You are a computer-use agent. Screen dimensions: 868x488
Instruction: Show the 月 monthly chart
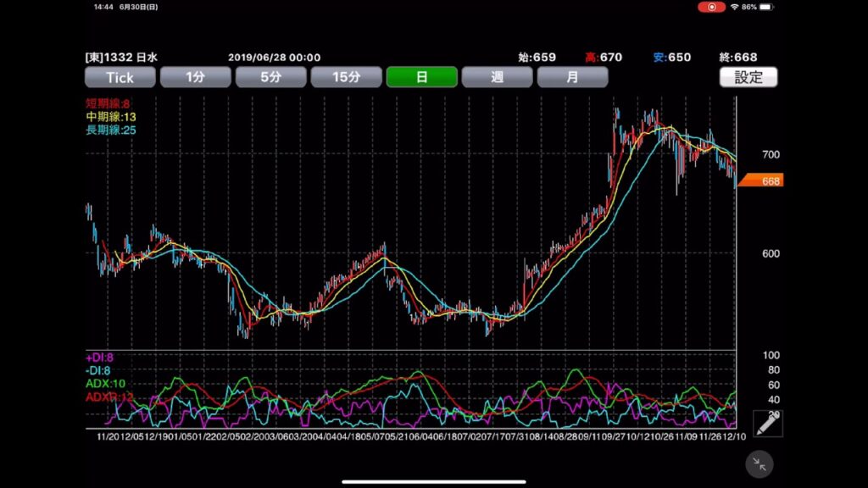tap(572, 77)
